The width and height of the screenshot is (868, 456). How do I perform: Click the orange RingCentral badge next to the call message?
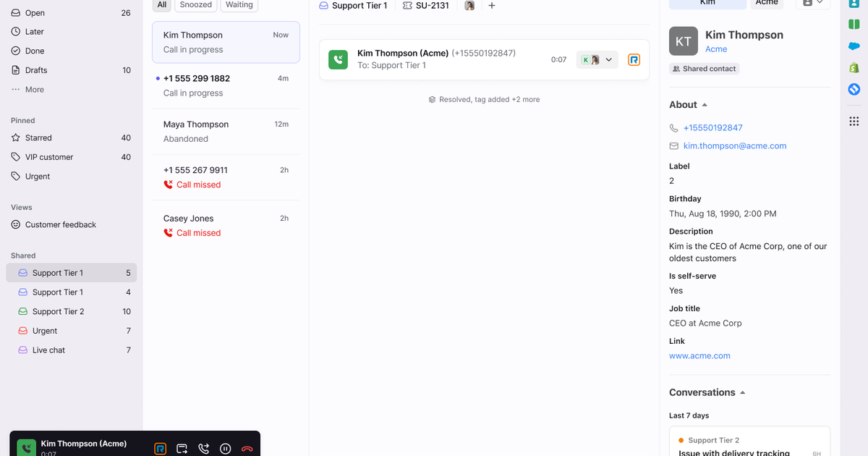pos(634,59)
